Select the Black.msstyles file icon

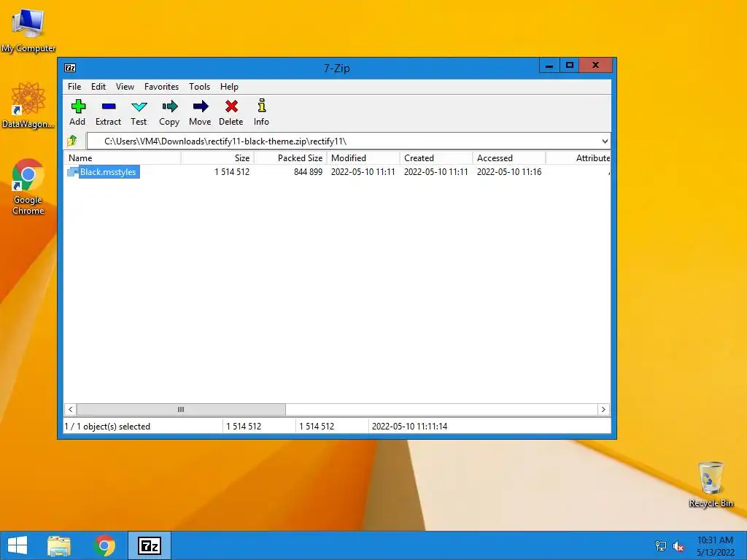click(x=73, y=172)
